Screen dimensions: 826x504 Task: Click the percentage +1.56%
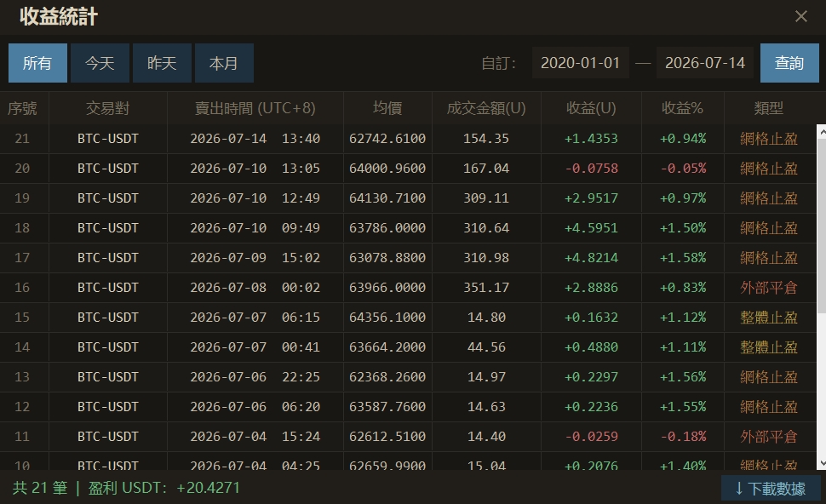click(683, 376)
